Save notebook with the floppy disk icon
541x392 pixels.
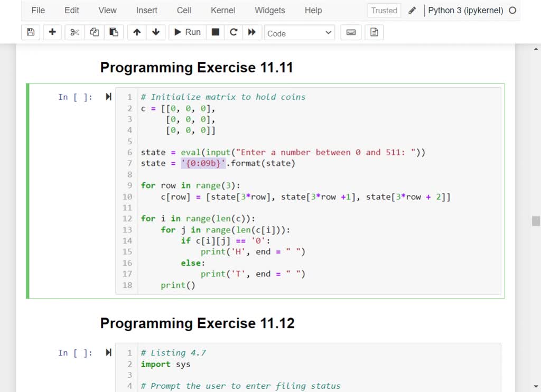click(x=31, y=32)
